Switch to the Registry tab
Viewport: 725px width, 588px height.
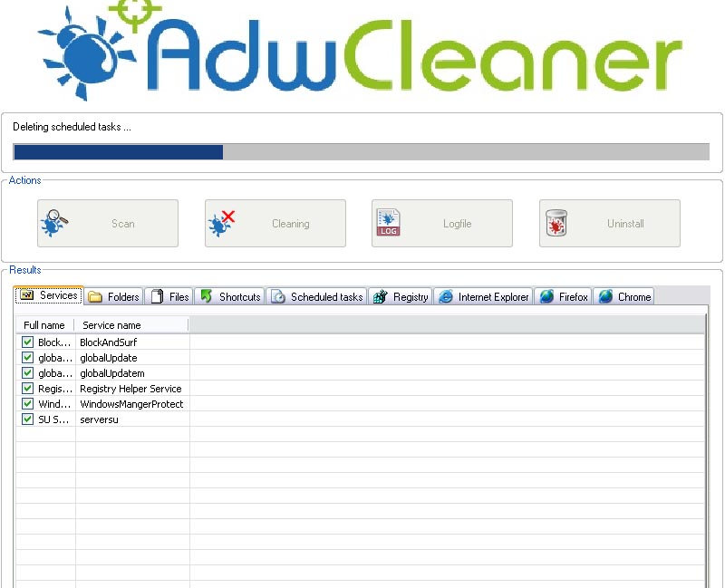coord(401,297)
